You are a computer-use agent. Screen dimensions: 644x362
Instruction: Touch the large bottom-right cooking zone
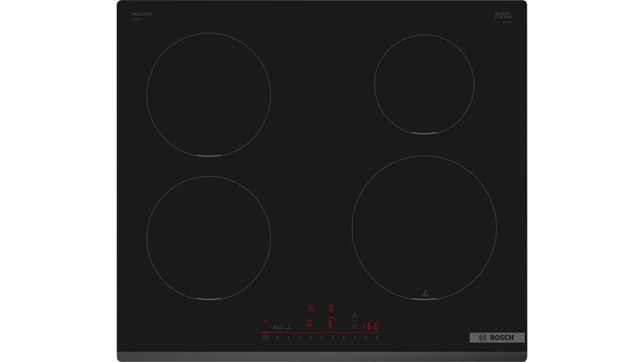tap(424, 227)
